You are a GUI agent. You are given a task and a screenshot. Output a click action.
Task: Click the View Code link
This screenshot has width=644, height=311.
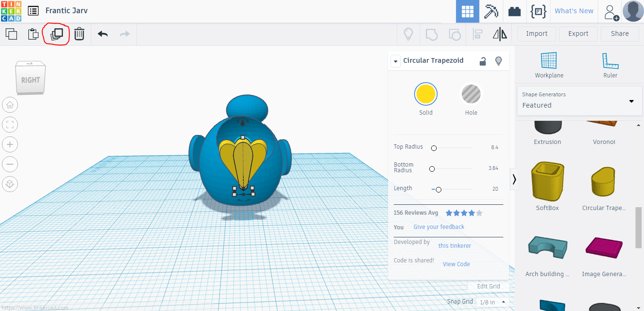click(457, 264)
